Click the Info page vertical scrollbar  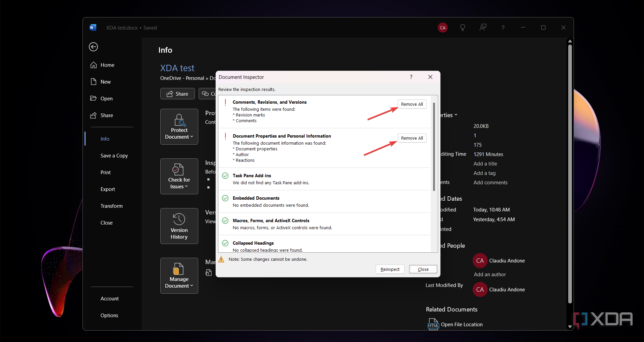(570, 174)
